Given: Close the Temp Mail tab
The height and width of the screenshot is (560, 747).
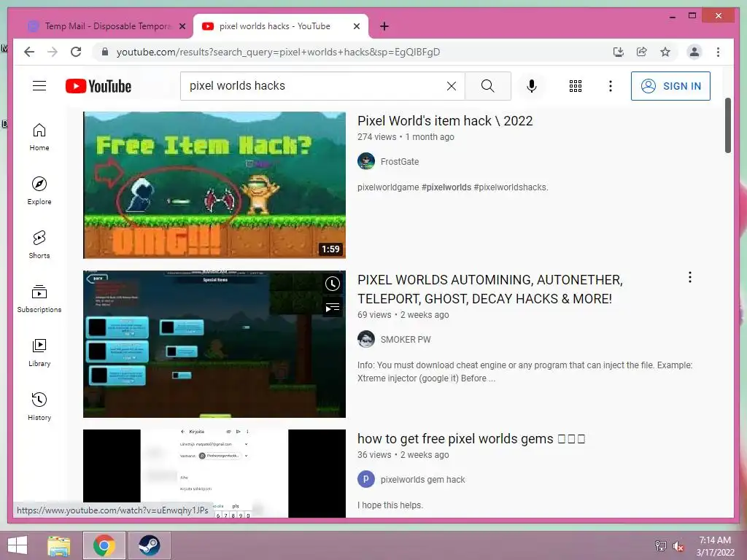Looking at the screenshot, I should coord(182,26).
